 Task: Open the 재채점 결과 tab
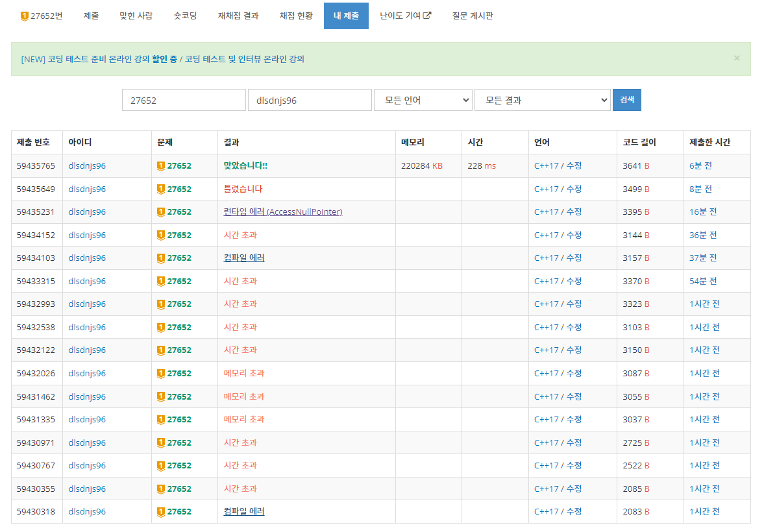[x=238, y=16]
